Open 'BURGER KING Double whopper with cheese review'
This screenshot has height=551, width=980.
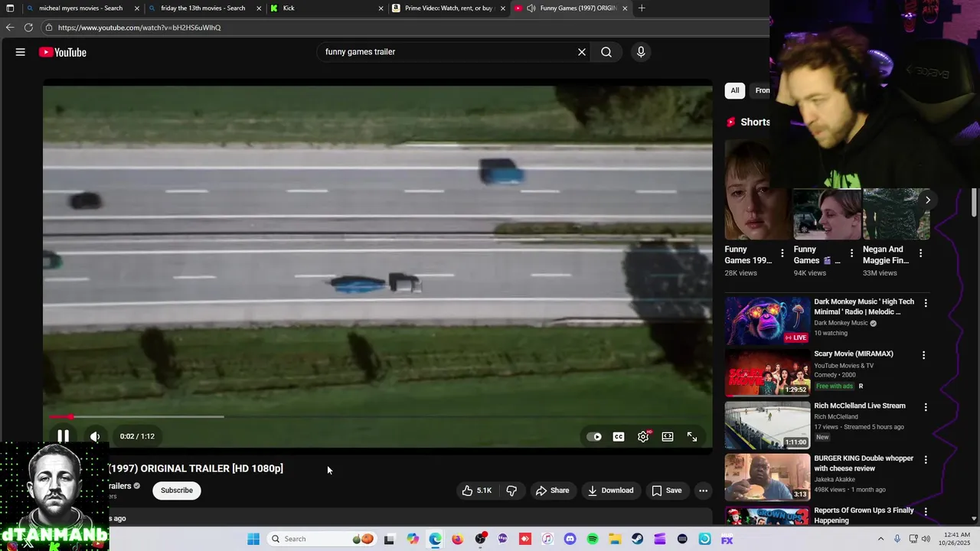[864, 463]
